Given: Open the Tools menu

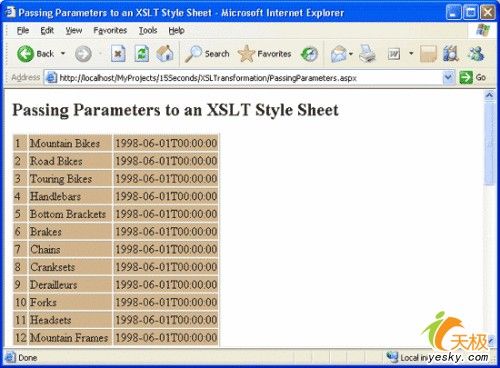Looking at the screenshot, I should pyautogui.click(x=148, y=30).
